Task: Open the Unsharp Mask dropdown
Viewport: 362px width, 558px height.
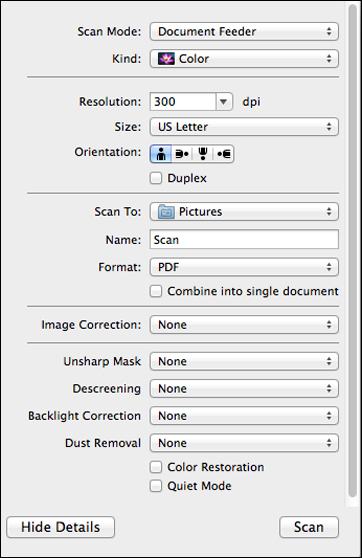Action: tap(244, 362)
